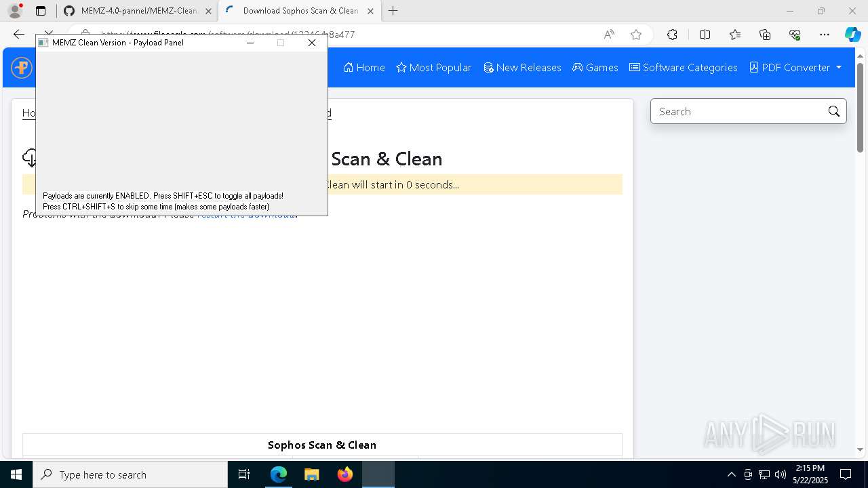The width and height of the screenshot is (868, 488).
Task: Open the network tray icon
Action: coord(764,474)
